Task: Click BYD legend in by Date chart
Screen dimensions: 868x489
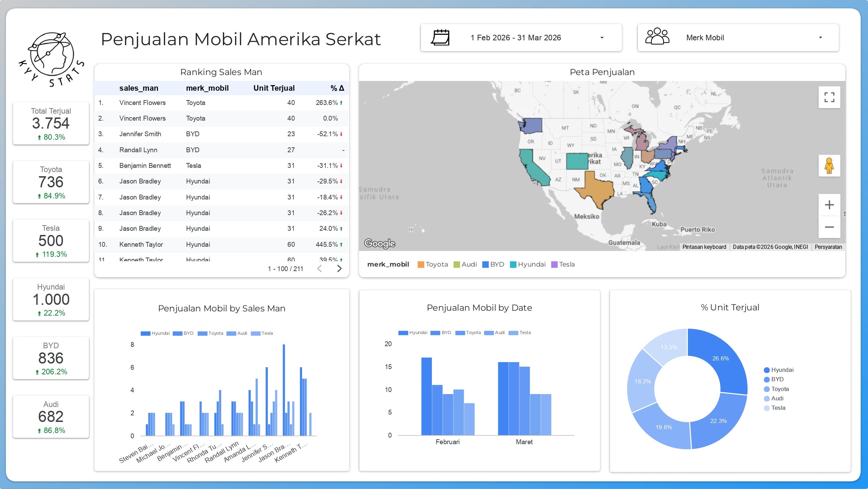Action: [441, 333]
